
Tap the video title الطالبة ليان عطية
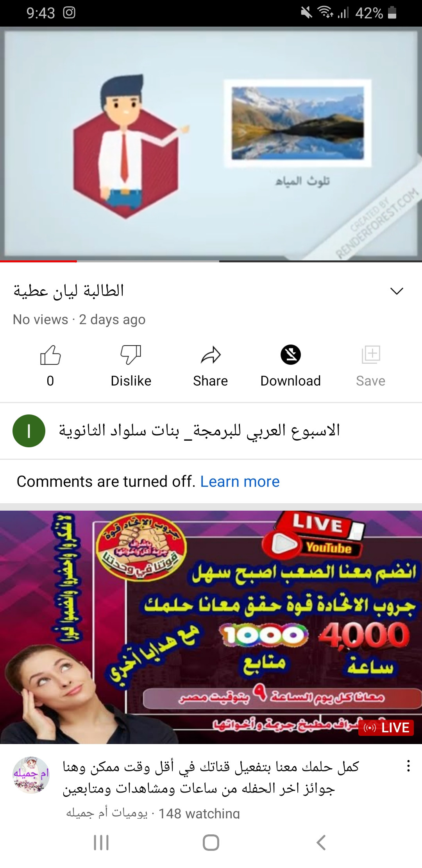point(69,291)
